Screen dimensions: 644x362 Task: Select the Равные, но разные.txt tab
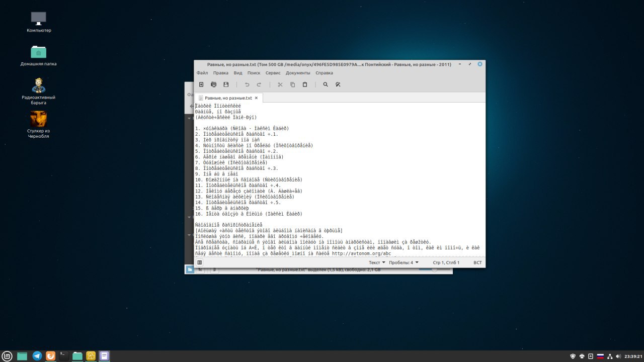click(x=228, y=98)
